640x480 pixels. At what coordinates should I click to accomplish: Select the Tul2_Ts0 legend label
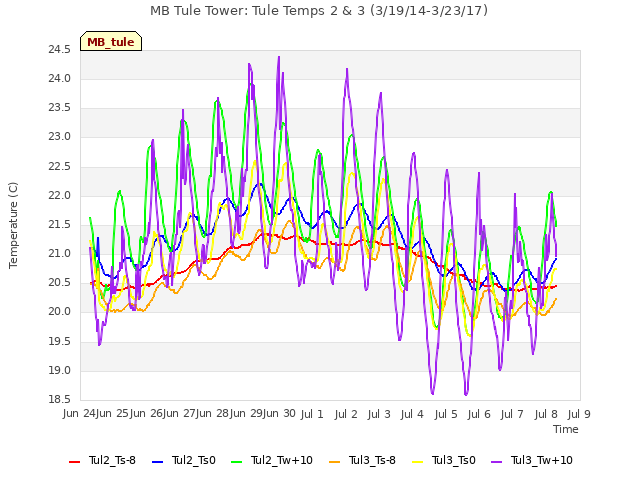coord(193,460)
